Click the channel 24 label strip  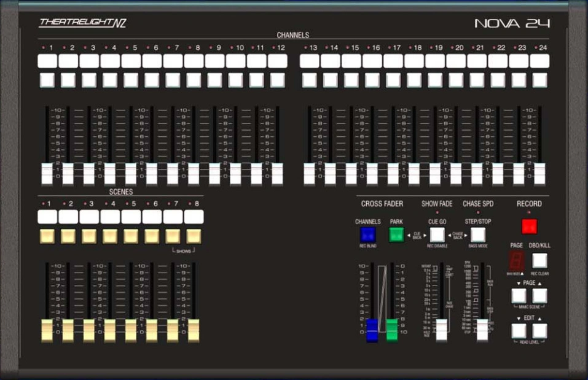click(x=539, y=61)
